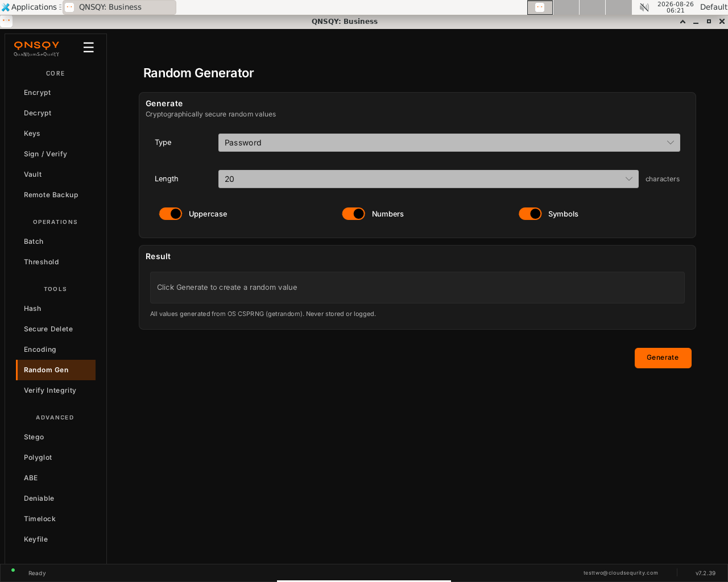
Task: Click the Random Generator heading
Action: (x=198, y=73)
